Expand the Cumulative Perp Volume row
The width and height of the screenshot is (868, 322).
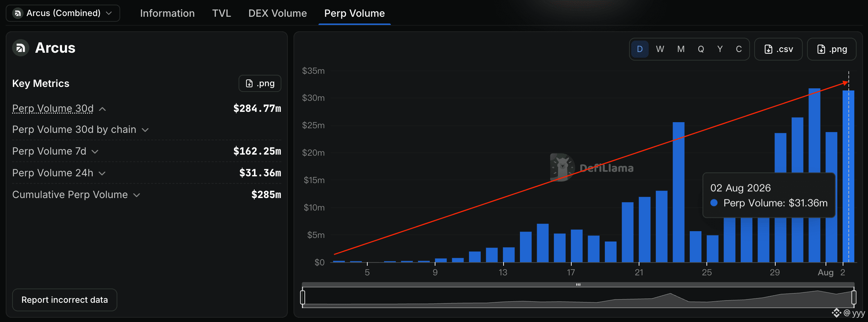pyautogui.click(x=137, y=195)
